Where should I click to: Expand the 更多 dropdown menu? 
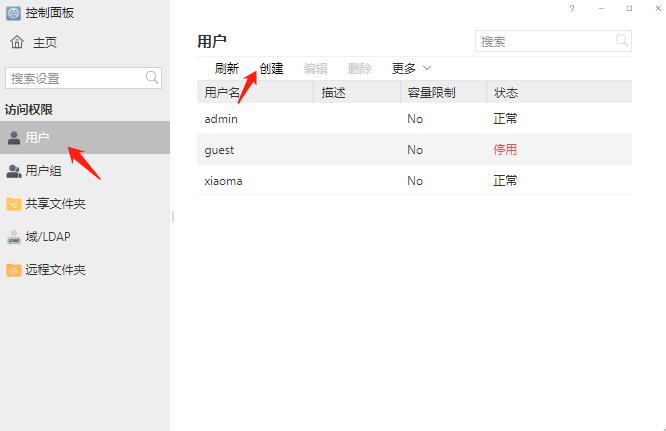coord(411,69)
